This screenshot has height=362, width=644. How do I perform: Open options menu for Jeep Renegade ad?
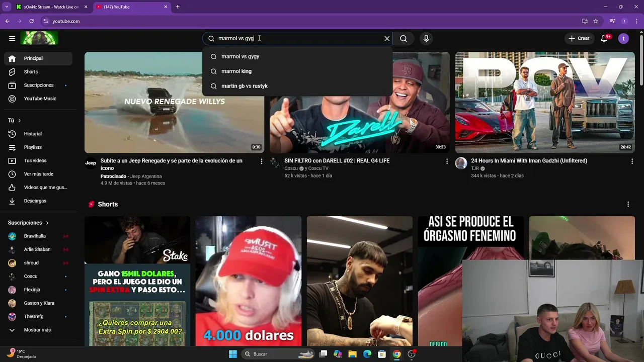coord(261,161)
